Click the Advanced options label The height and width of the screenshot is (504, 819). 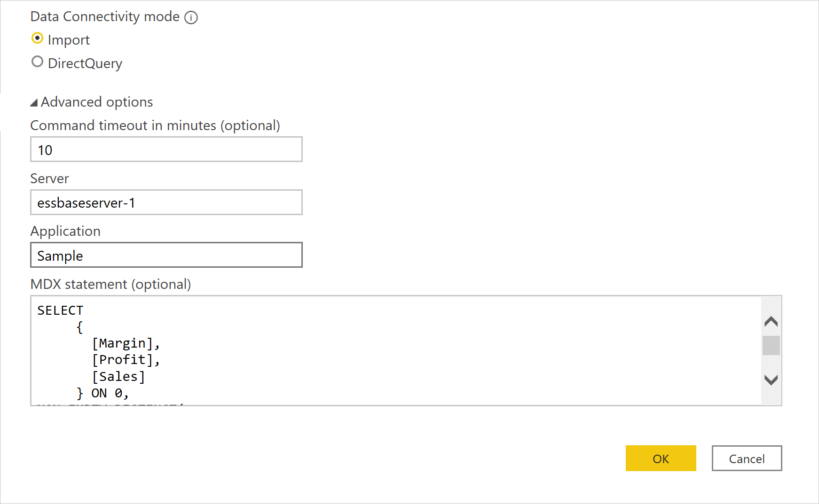(97, 101)
